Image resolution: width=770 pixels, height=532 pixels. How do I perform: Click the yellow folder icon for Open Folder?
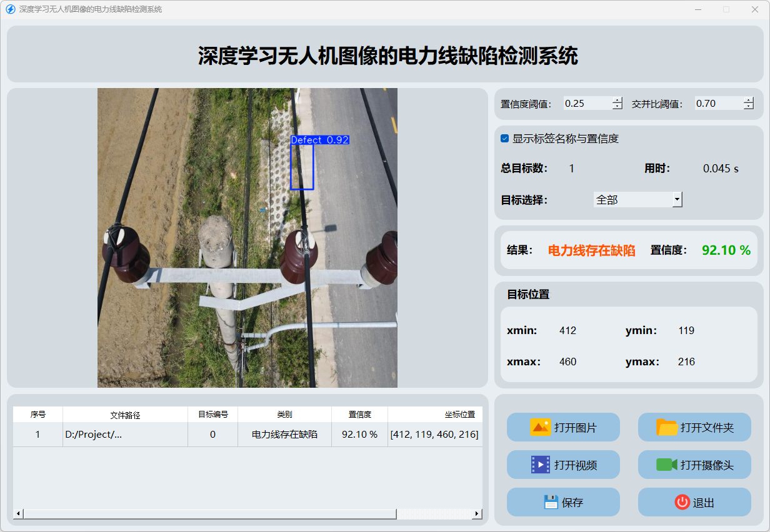tap(667, 427)
